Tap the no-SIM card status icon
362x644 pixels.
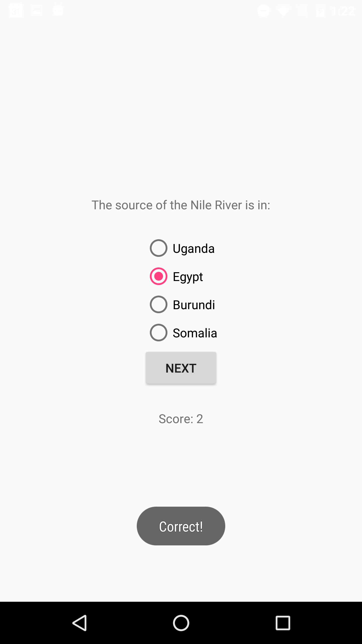coord(302,11)
